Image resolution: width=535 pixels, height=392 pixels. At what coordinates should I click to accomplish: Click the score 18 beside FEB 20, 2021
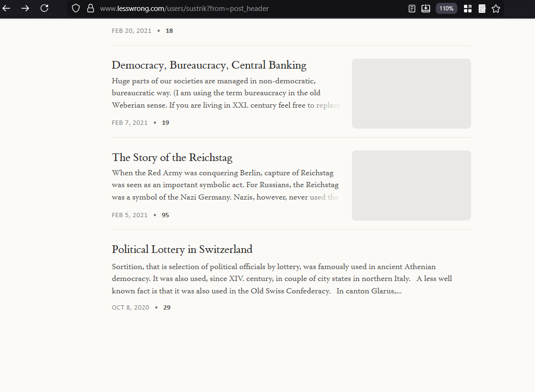169,30
